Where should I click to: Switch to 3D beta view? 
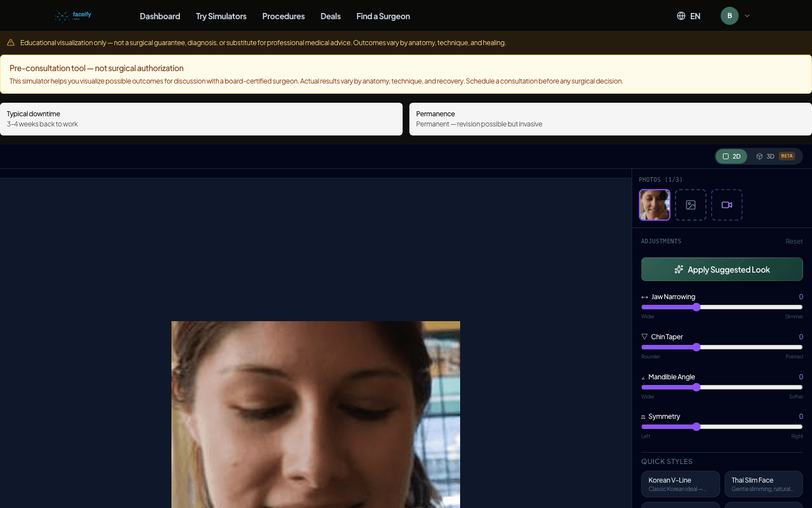(775, 156)
